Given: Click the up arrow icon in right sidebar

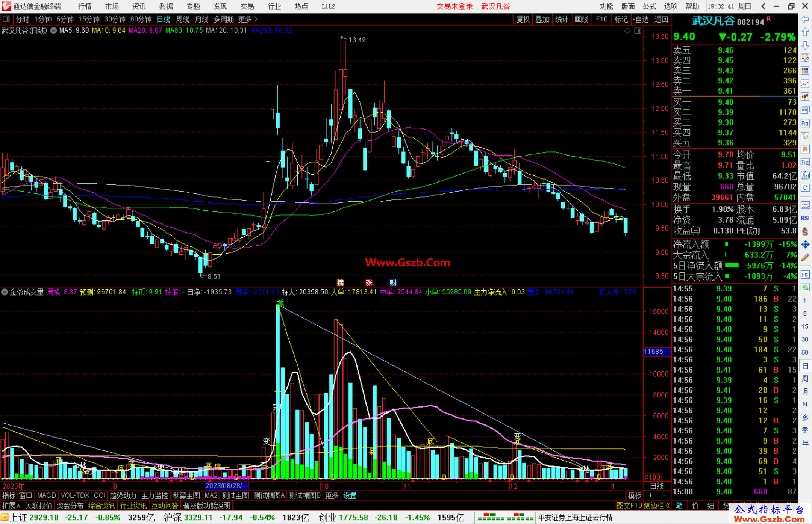Looking at the screenshot, I should click(x=805, y=32).
